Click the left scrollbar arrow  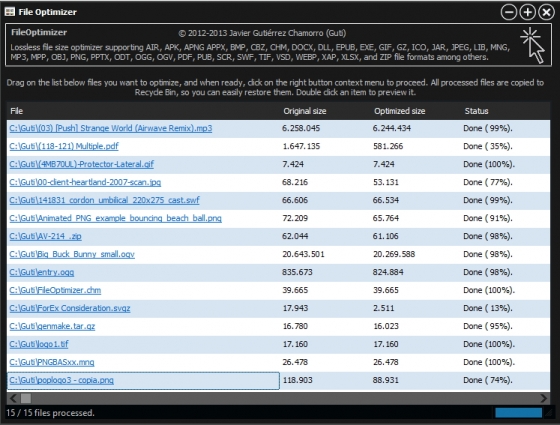point(13,398)
